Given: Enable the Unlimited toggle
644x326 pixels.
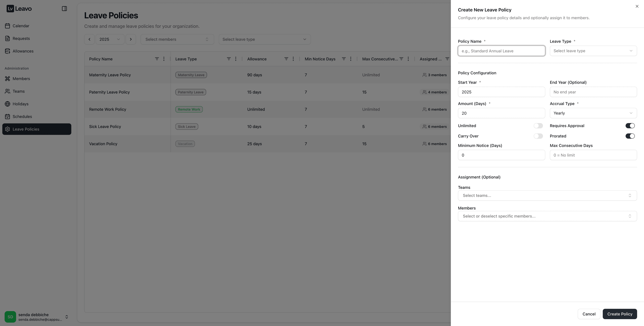Looking at the screenshot, I should (x=538, y=126).
